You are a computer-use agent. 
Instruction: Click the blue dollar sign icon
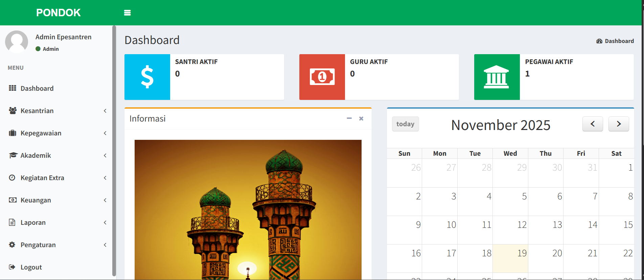[x=147, y=77]
